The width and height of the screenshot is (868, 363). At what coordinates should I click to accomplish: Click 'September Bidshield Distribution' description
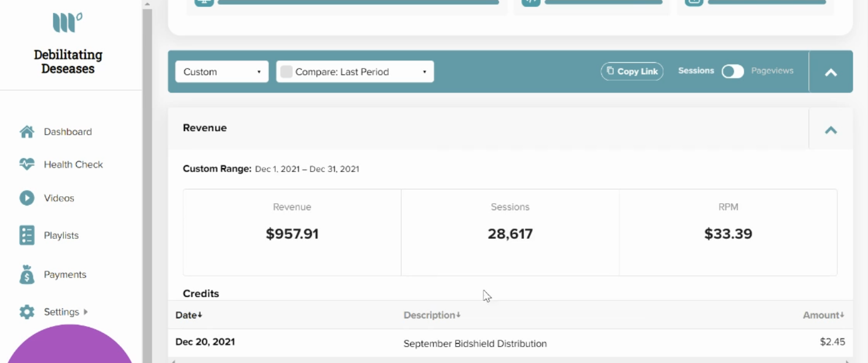[475, 344]
